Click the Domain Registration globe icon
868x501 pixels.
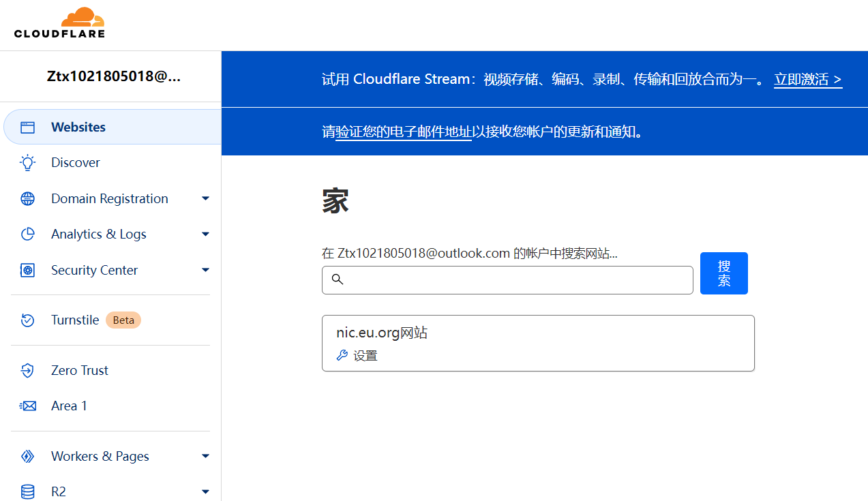tap(27, 199)
